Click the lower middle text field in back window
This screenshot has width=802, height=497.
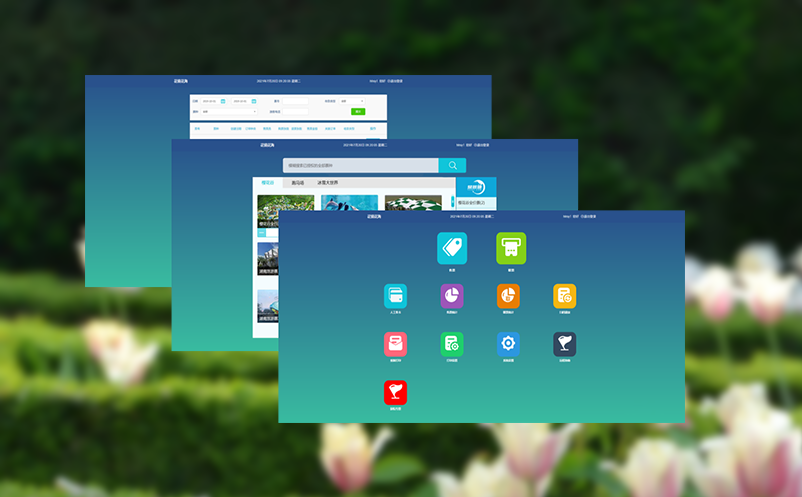[295, 111]
